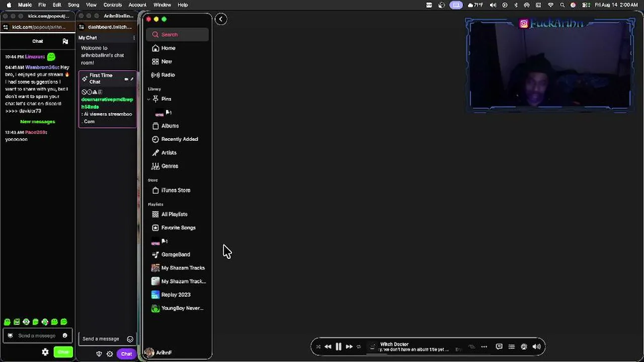Open Twitch chat settings gear
The height and width of the screenshot is (362, 644).
tap(110, 354)
